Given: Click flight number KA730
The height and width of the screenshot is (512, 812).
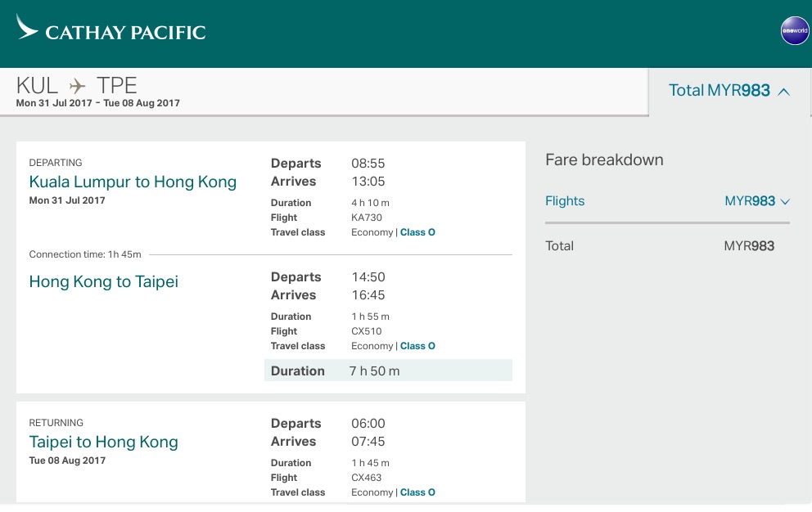Looking at the screenshot, I should click(x=367, y=218).
